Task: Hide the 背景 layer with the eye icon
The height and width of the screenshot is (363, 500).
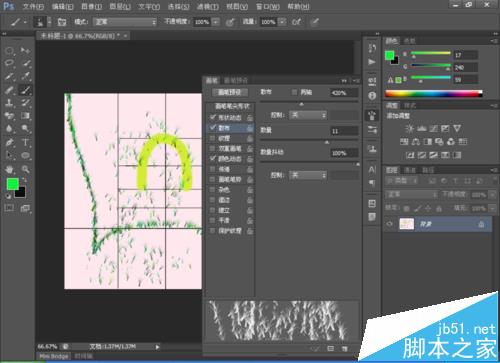Action: click(389, 224)
